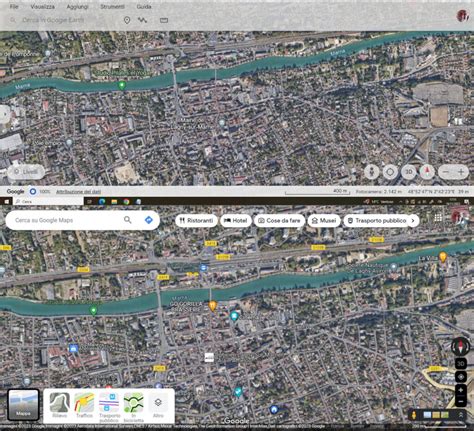Viewport: 474px width, 431px height.
Task: Open the Livelli layers button
Action: point(26,172)
